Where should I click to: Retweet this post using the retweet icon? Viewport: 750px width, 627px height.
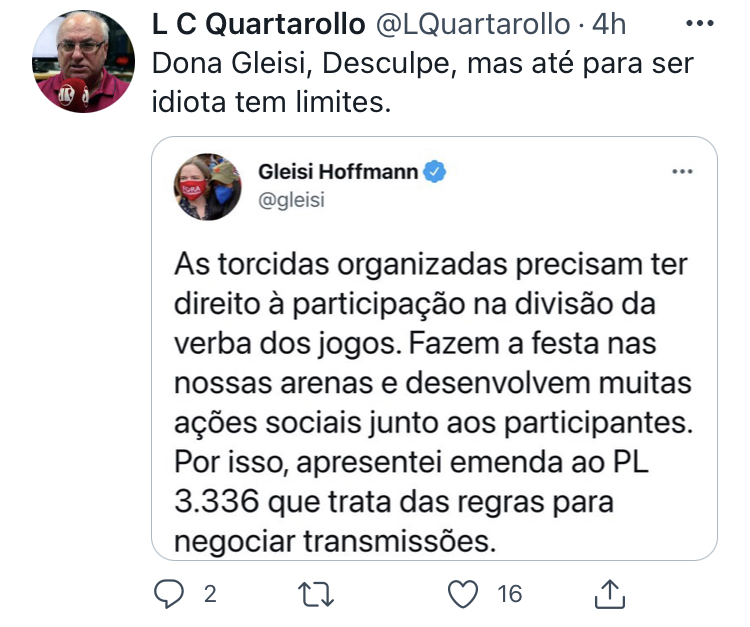[317, 595]
